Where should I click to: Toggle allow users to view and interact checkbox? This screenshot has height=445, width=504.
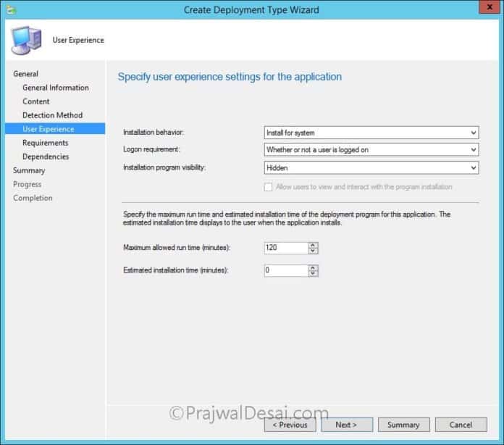pos(268,187)
